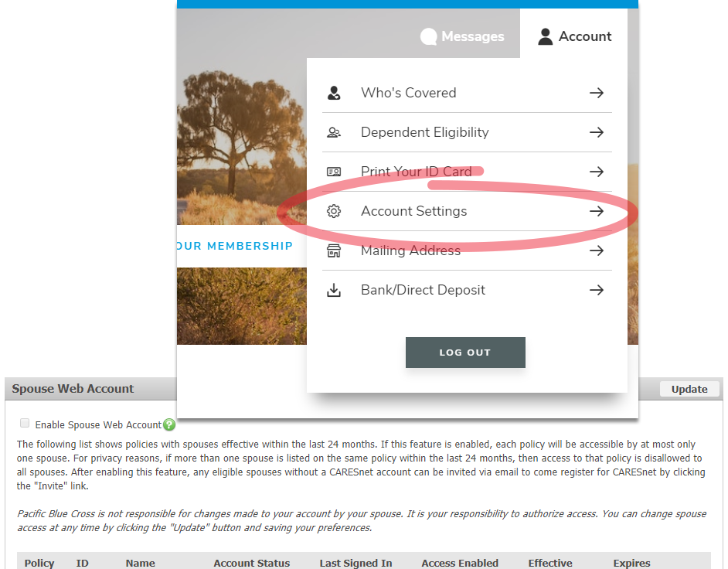The image size is (728, 569).
Task: Click the Account Status column header
Action: 252,563
